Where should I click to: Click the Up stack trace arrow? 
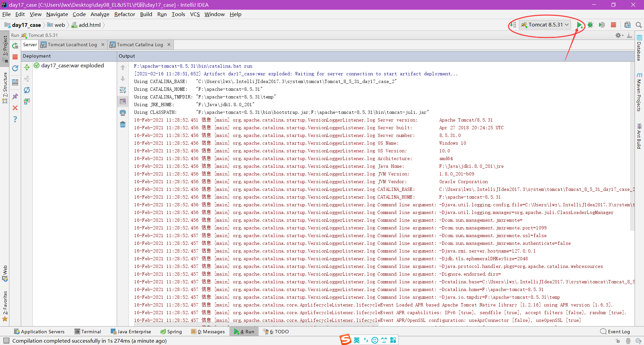(123, 68)
